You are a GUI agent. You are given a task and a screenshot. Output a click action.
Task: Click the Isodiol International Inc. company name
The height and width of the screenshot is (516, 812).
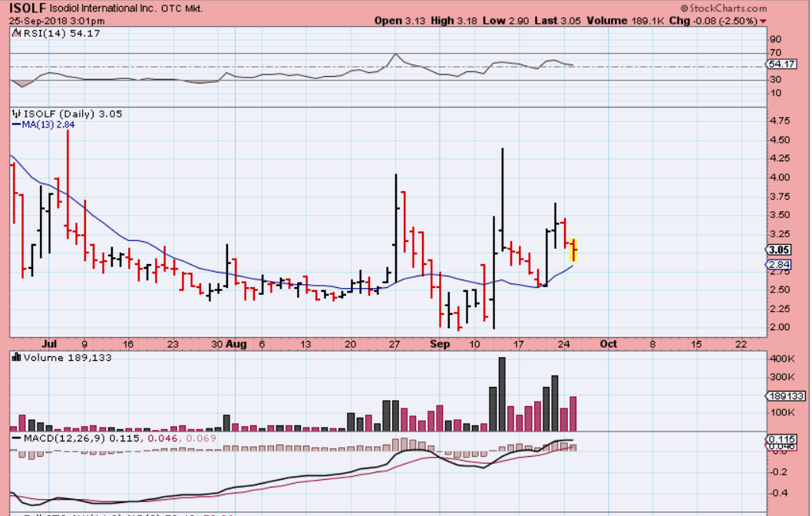(x=103, y=8)
